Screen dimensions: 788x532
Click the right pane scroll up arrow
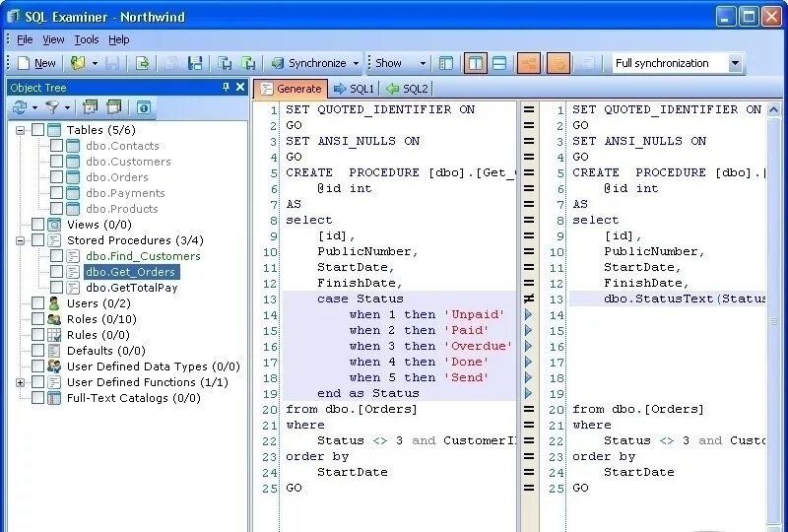click(774, 109)
